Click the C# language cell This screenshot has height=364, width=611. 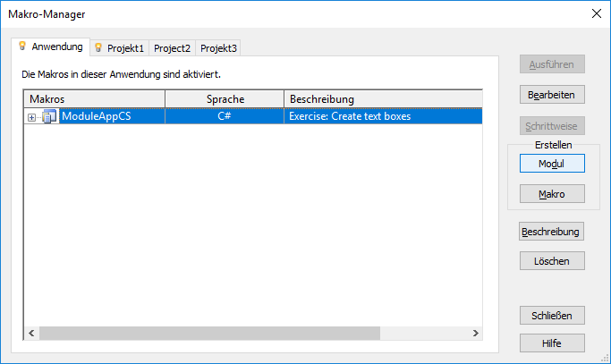click(x=225, y=116)
